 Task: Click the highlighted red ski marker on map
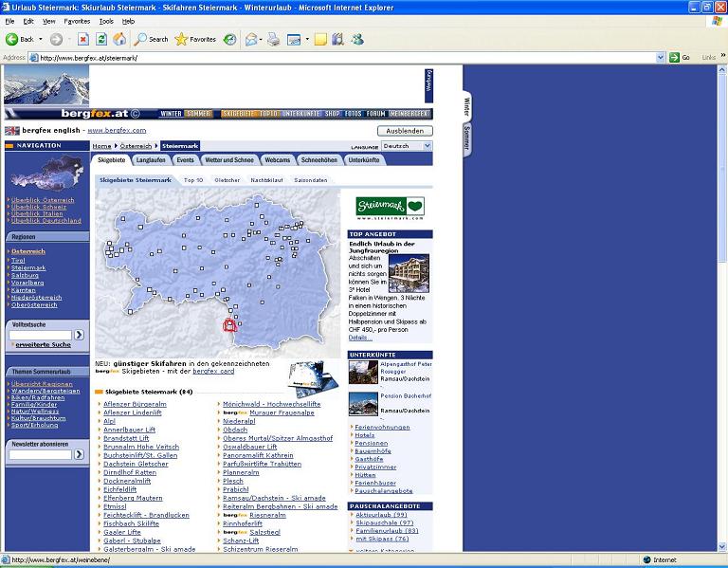point(229,324)
